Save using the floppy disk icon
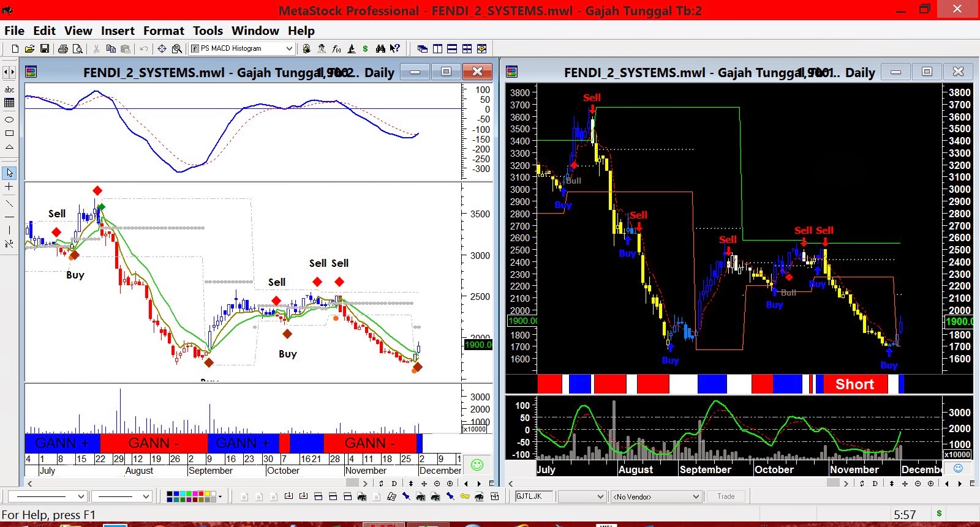The image size is (980, 527). point(45,48)
